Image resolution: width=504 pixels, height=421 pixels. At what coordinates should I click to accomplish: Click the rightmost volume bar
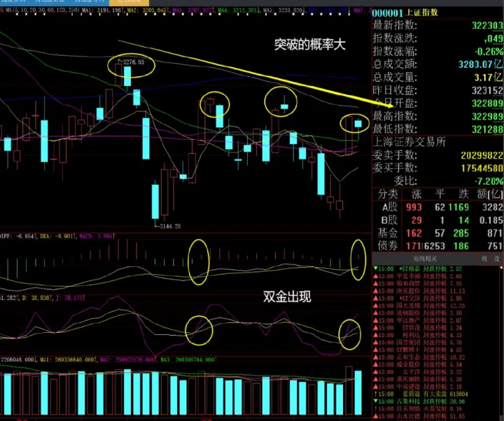pyautogui.click(x=359, y=394)
